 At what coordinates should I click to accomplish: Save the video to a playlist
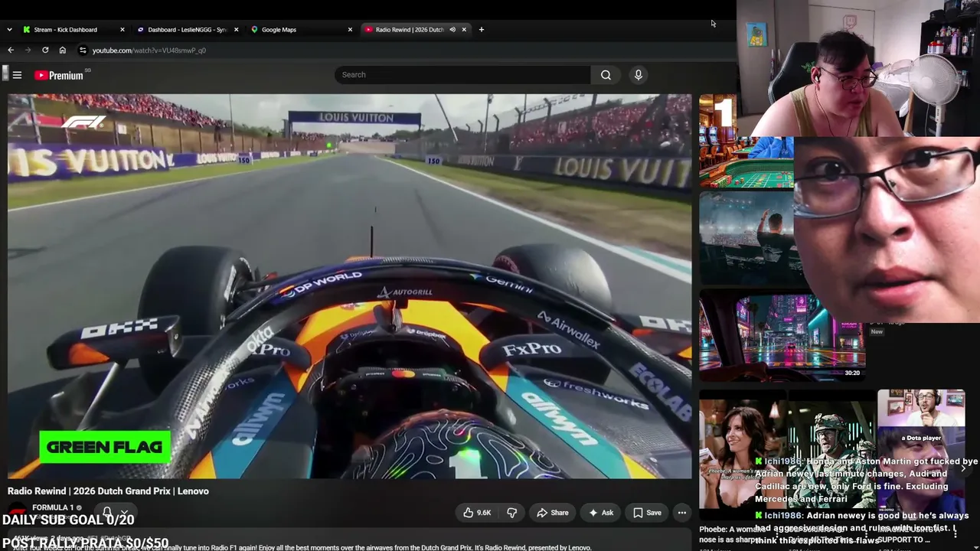647,513
